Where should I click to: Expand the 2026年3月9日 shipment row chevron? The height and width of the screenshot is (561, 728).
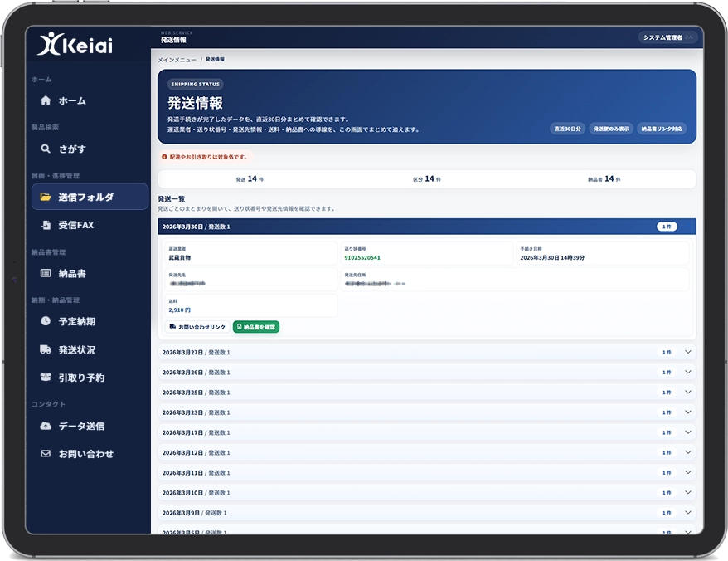pyautogui.click(x=688, y=512)
